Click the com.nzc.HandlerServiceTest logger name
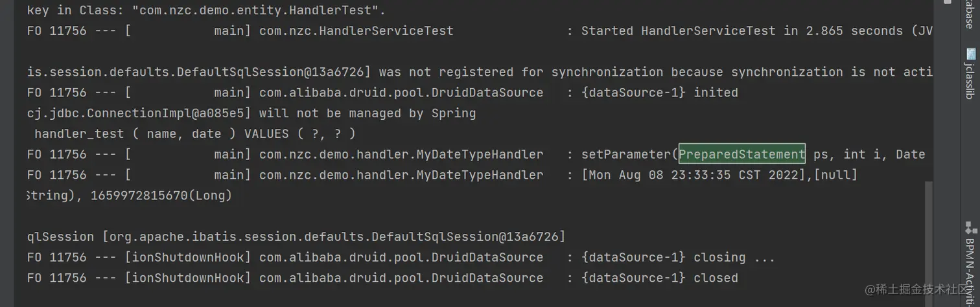 click(x=356, y=30)
